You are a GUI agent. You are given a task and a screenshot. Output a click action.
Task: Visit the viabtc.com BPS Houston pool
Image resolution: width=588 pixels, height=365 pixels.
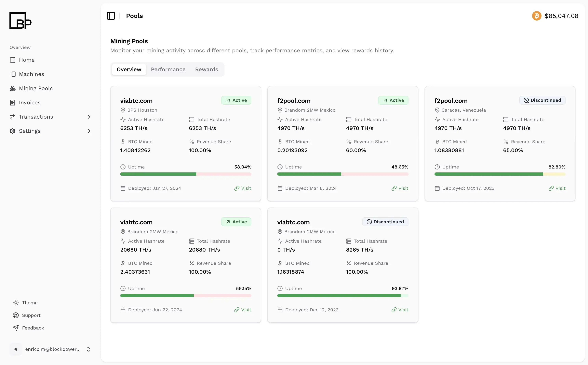point(243,188)
